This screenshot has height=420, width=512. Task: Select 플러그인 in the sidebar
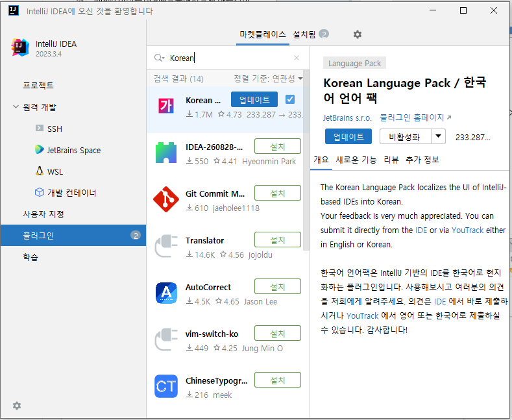point(73,235)
